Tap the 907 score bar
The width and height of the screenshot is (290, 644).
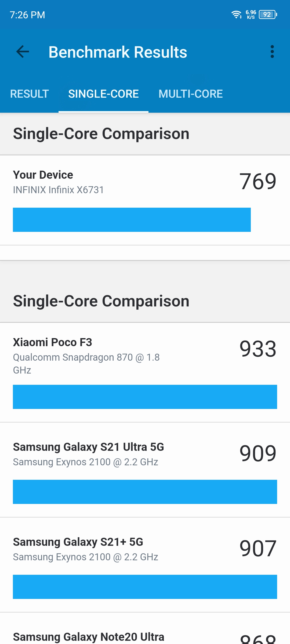pos(145,587)
